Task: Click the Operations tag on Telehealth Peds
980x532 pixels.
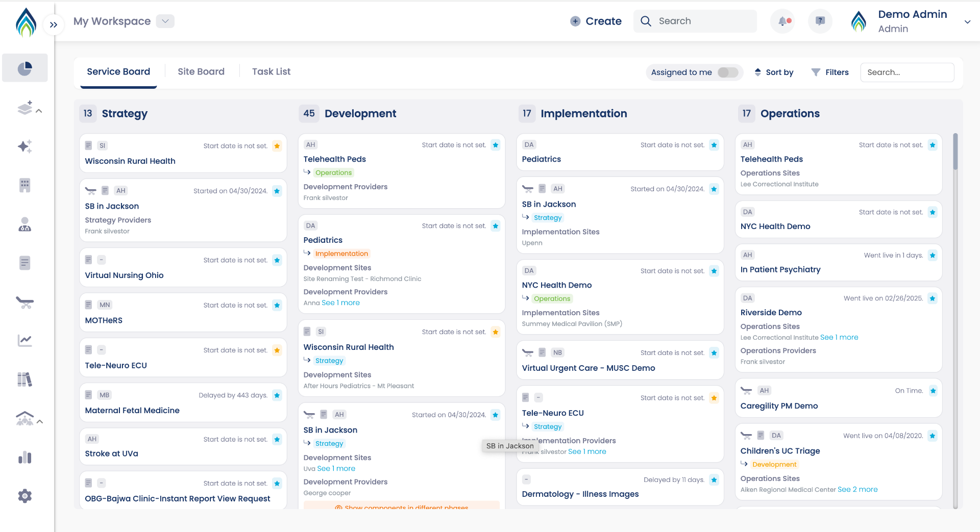Action: pyautogui.click(x=333, y=173)
